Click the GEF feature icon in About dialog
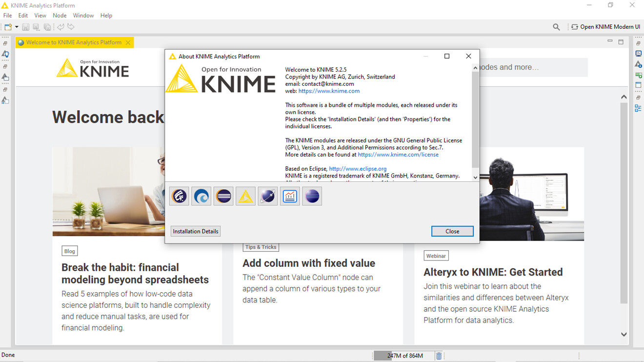This screenshot has width=644, height=362. click(179, 196)
